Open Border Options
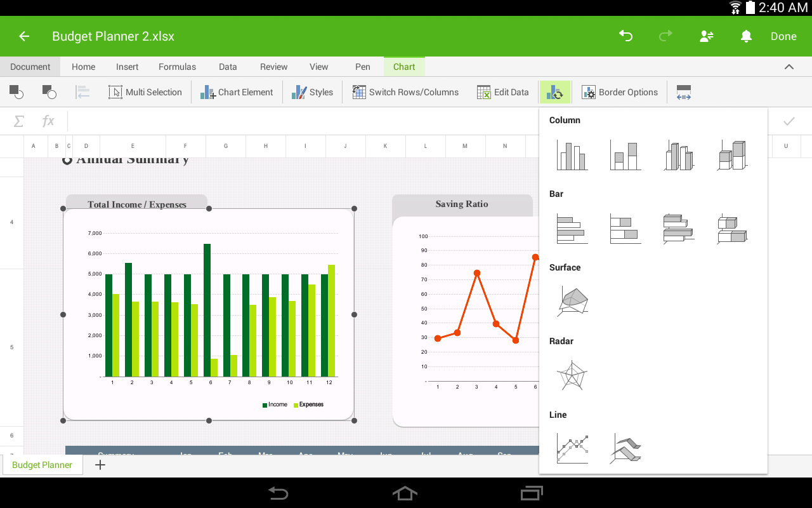 pyautogui.click(x=620, y=92)
